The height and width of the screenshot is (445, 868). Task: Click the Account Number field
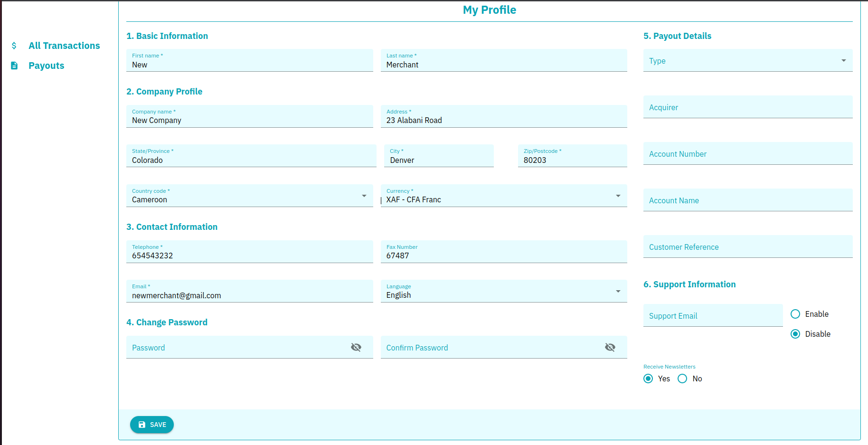[748, 153]
